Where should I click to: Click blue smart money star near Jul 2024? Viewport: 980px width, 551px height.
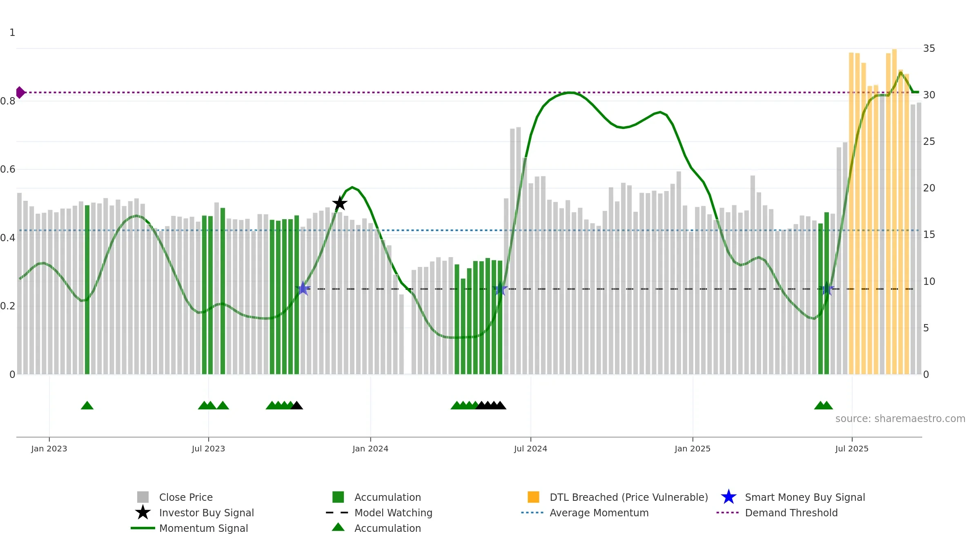pyautogui.click(x=500, y=289)
